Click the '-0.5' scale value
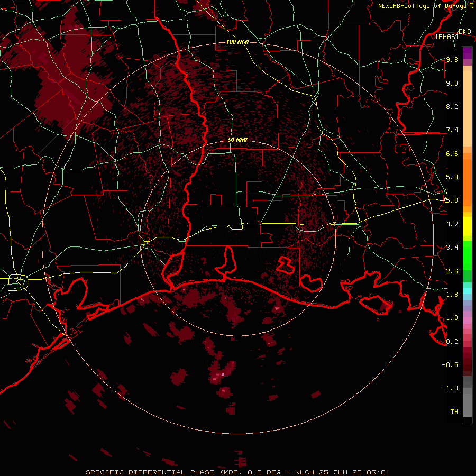Viewport: 476px width, 476px height. 450,364
